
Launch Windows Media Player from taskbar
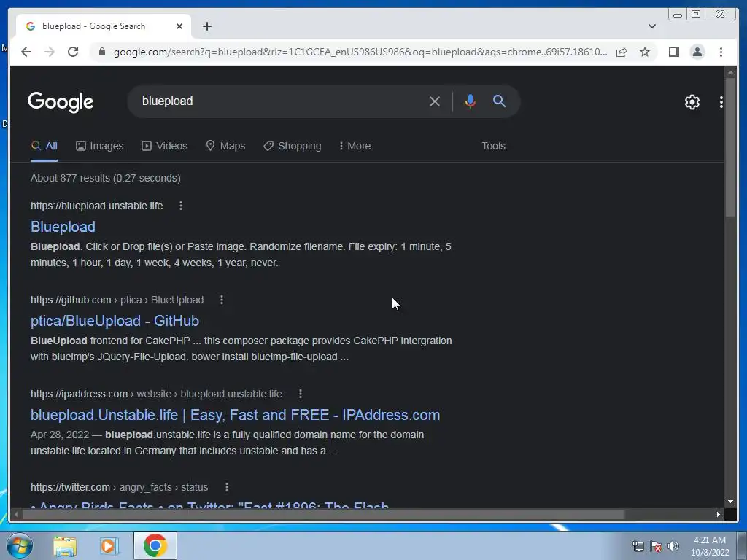(109, 545)
